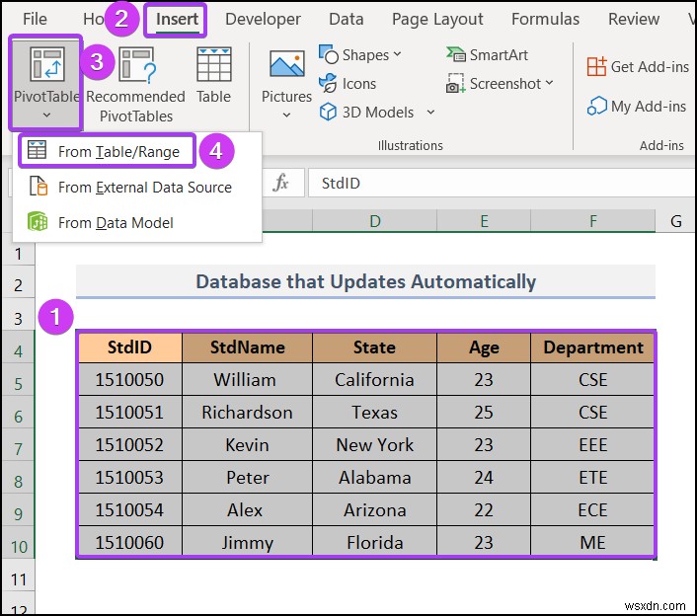This screenshot has height=616, width=697.
Task: Choose From Data Model option
Action: (137, 222)
